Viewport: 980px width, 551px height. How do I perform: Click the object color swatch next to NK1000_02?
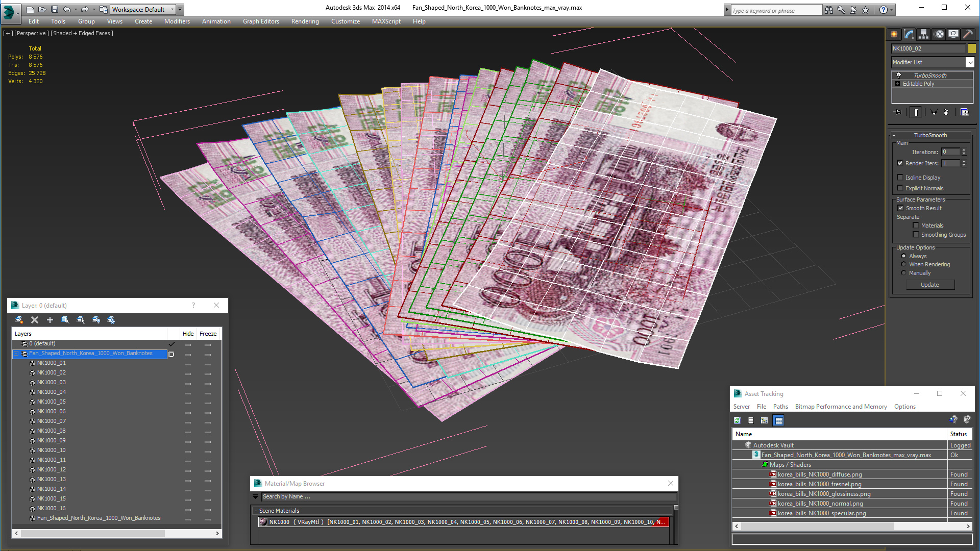(972, 48)
